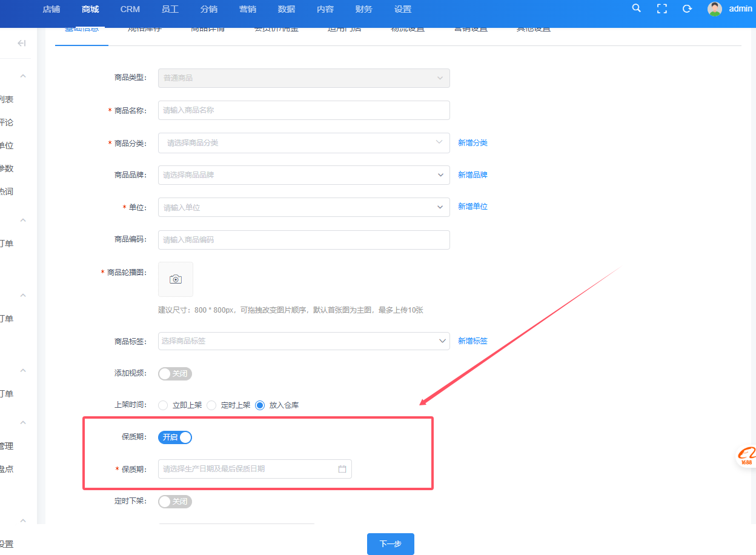Click the search magnifier icon in header
This screenshot has width=756, height=555.
[636, 8]
